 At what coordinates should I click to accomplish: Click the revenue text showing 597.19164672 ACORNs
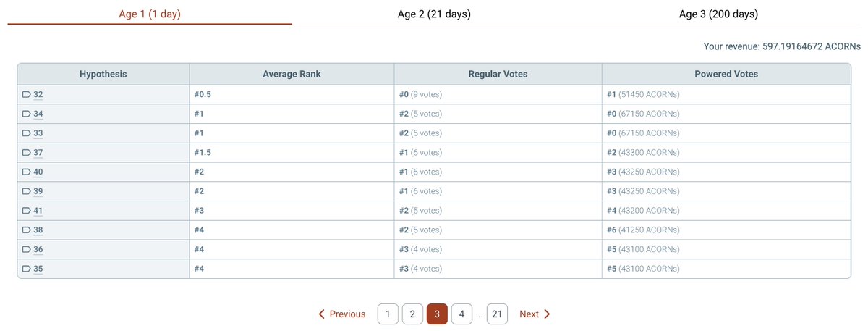(x=782, y=46)
